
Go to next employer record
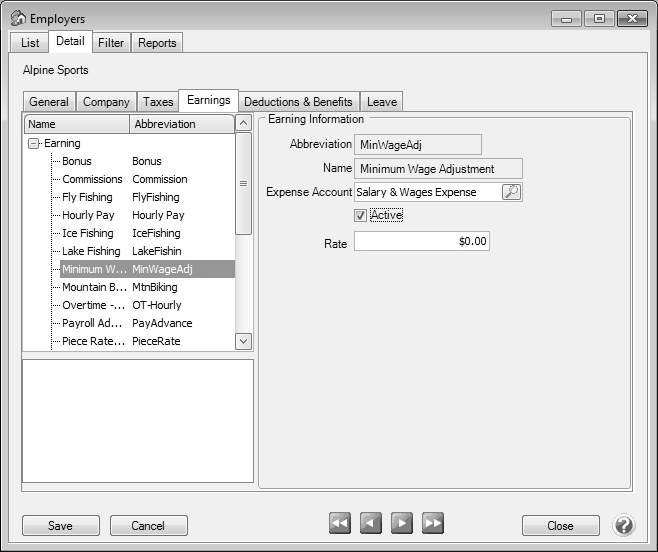(402, 523)
